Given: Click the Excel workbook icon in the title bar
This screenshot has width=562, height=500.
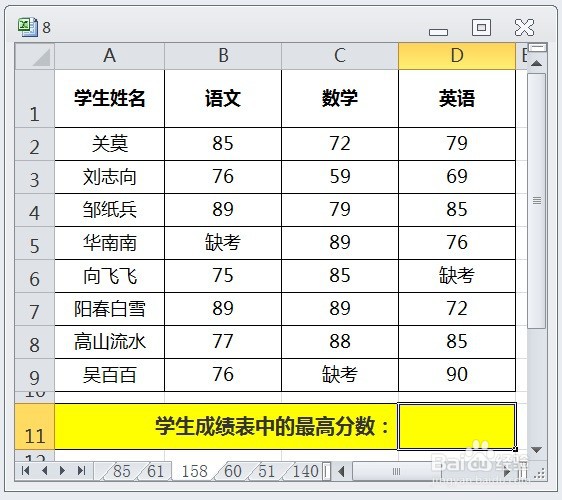Looking at the screenshot, I should point(28,27).
